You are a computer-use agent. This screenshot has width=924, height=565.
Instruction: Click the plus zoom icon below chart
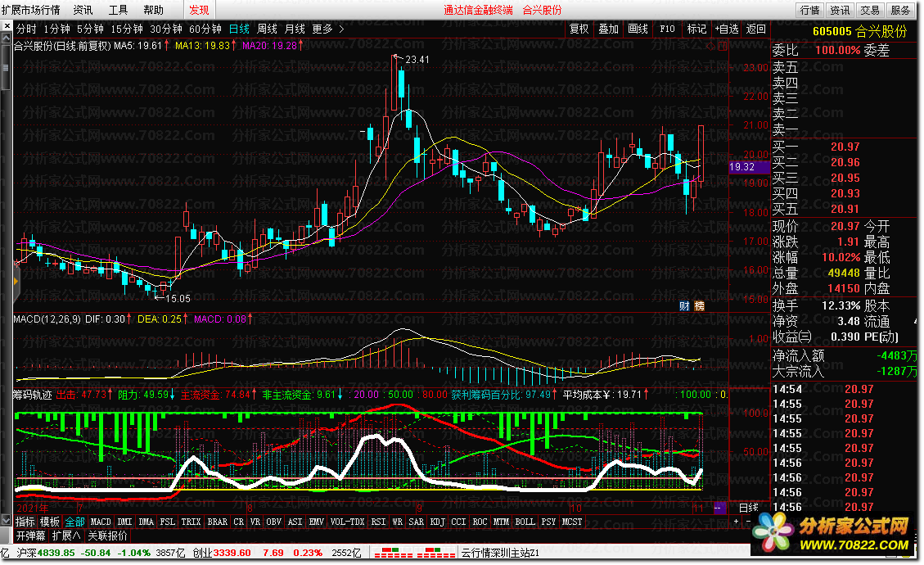coord(736,522)
